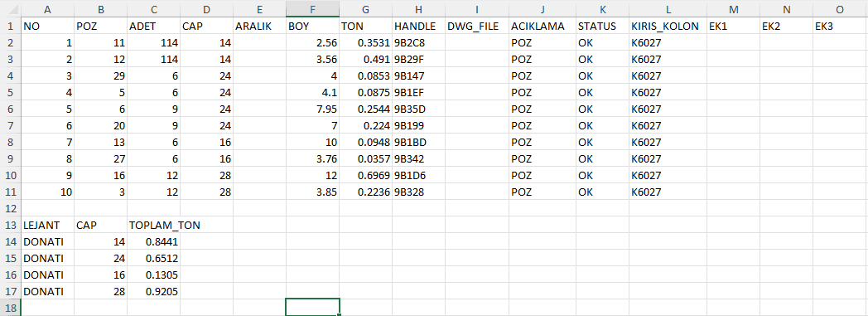The height and width of the screenshot is (316, 868).
Task: Select the ADET header cell
Action: pyautogui.click(x=153, y=26)
